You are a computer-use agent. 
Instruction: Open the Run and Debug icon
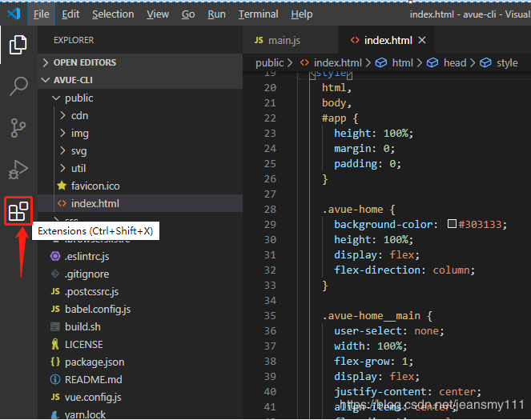pyautogui.click(x=18, y=170)
